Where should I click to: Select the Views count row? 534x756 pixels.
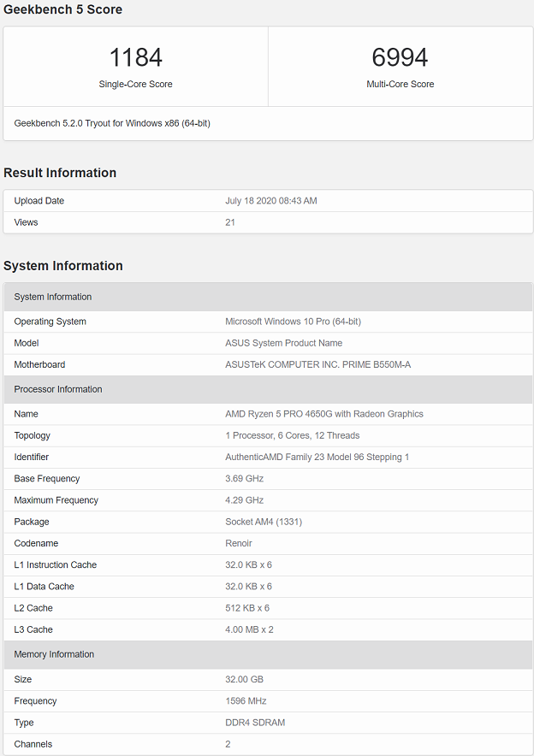[268, 222]
